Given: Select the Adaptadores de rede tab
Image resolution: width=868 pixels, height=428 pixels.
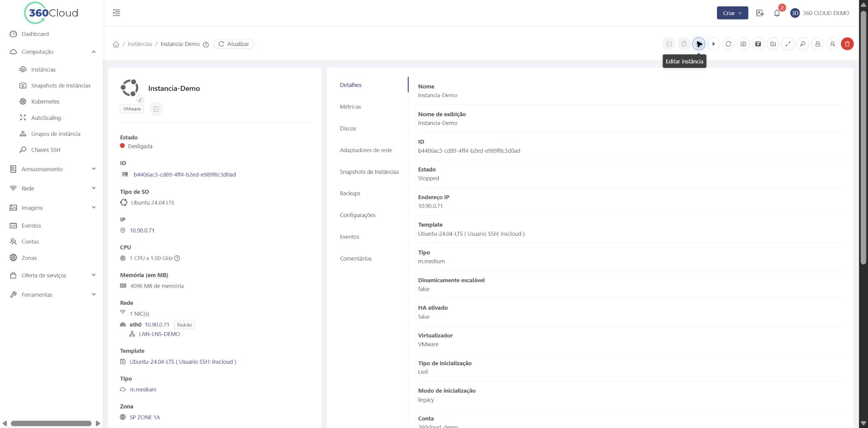Looking at the screenshot, I should (366, 150).
